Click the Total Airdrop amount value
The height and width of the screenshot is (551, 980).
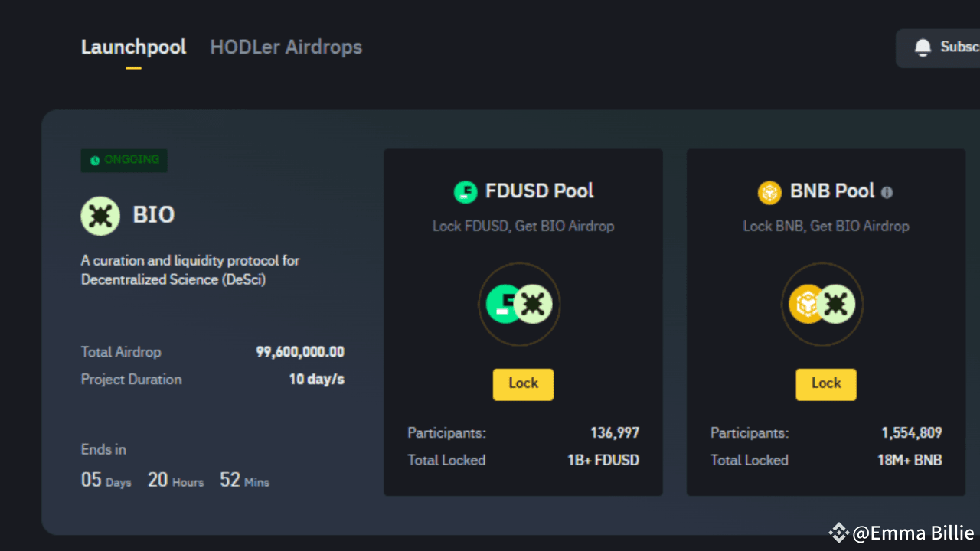(x=300, y=352)
